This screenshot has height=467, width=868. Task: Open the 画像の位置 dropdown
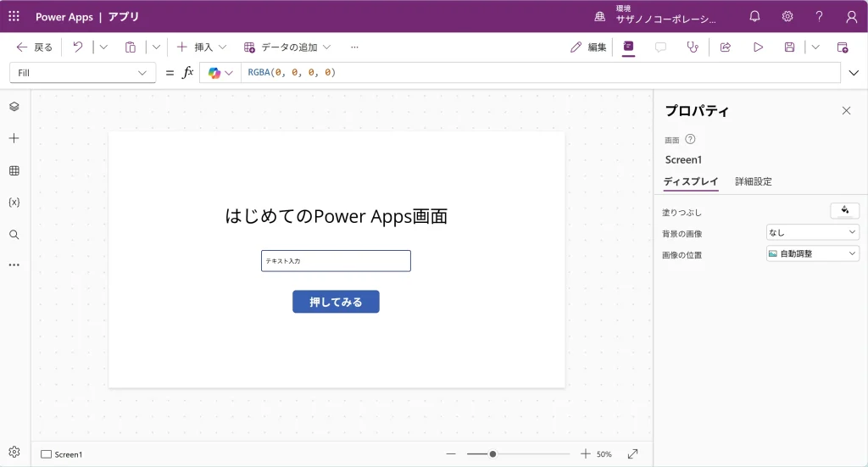point(812,253)
